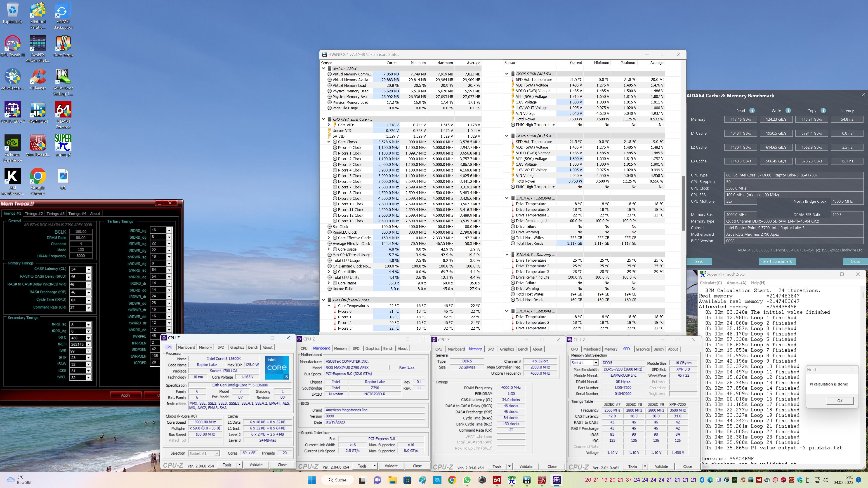Open tRDRD_sg dropdown in Tertiary Timings
The height and width of the screenshot is (488, 868).
coord(169,230)
